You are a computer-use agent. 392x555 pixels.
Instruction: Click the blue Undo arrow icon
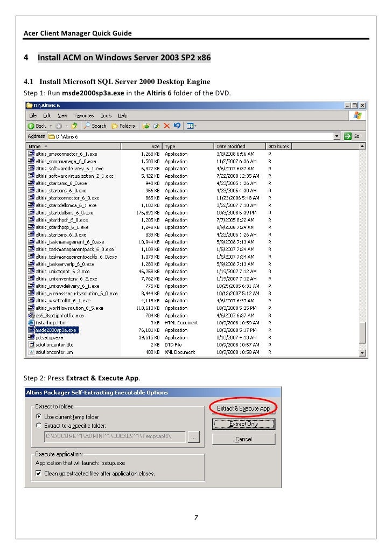tap(177, 126)
